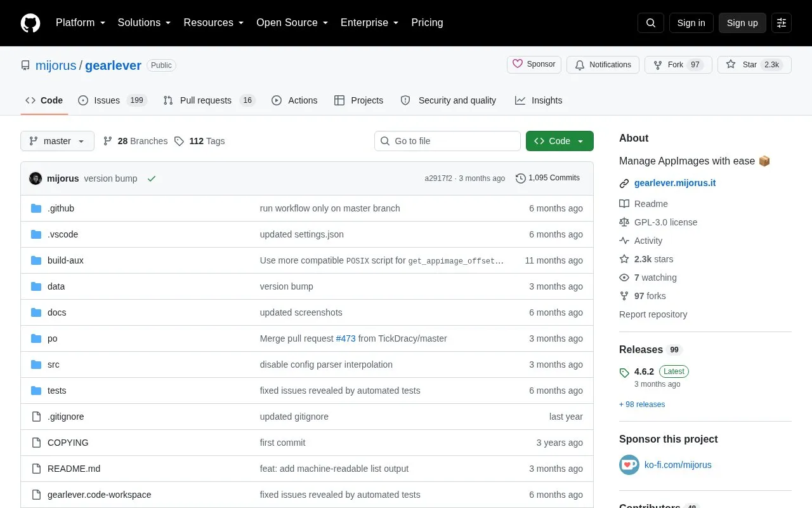Open the Open Source dropdown
The image size is (812, 508).
(x=292, y=23)
